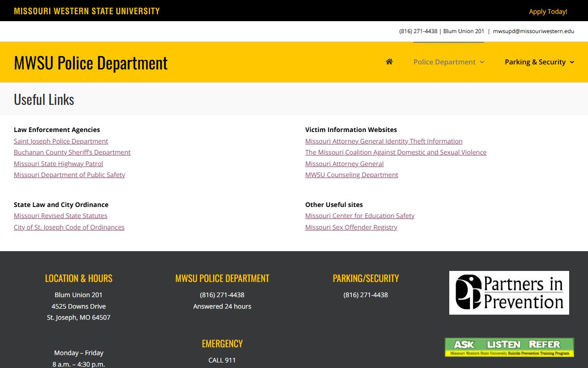Visit Buchanan County Sheriff's Department link
Image resolution: width=588 pixels, height=368 pixels.
tap(72, 152)
